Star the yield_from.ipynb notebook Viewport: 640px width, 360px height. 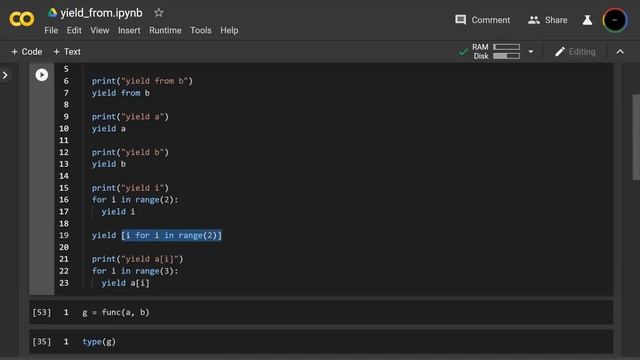click(159, 13)
